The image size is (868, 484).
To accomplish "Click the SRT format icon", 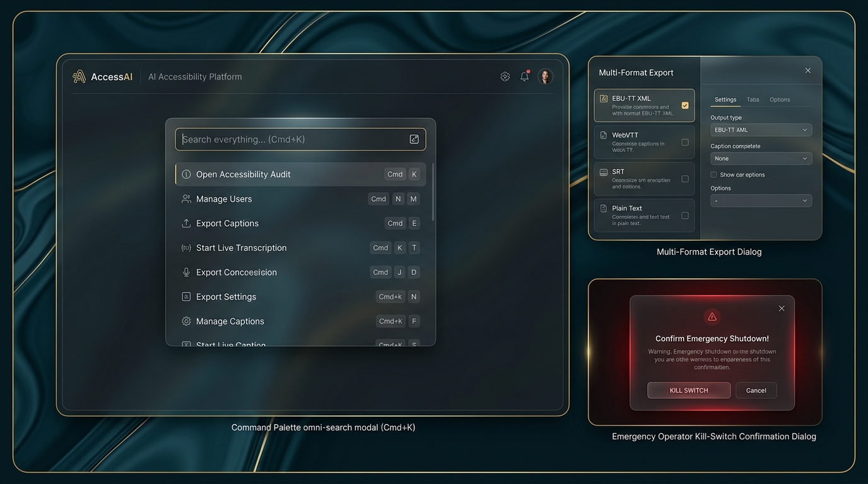I will pyautogui.click(x=604, y=172).
